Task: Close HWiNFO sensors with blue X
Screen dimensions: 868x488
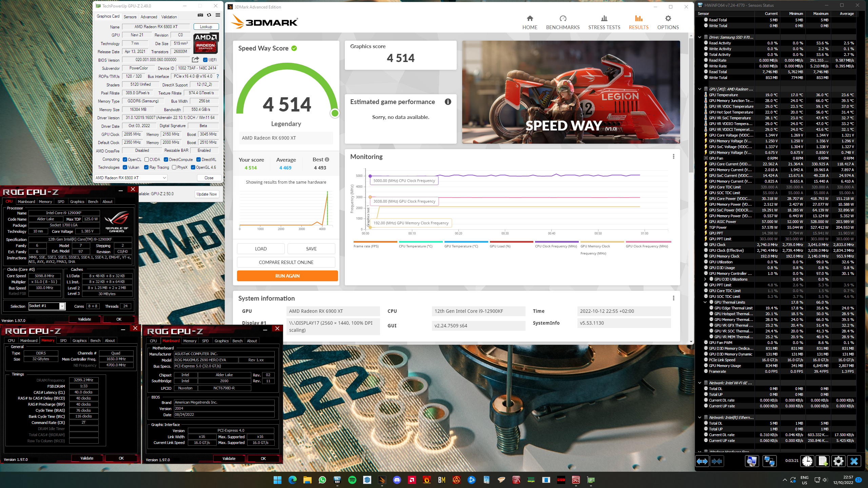Action: tap(854, 461)
